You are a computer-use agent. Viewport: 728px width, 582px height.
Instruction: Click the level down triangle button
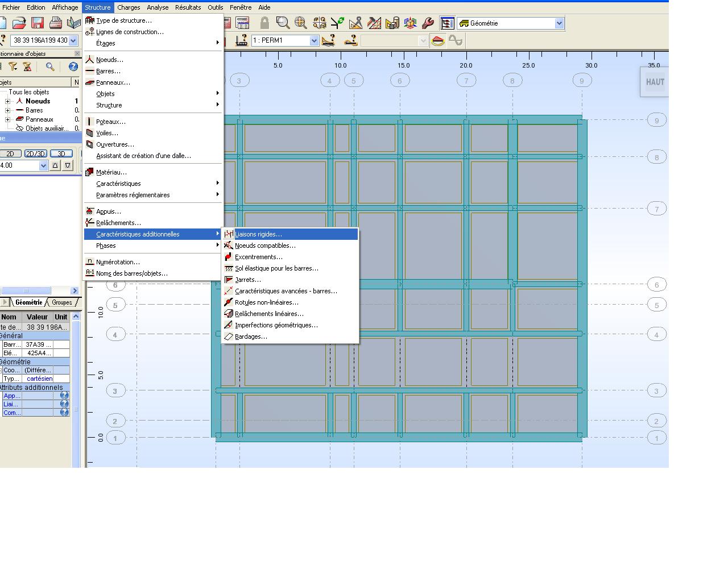[68, 165]
